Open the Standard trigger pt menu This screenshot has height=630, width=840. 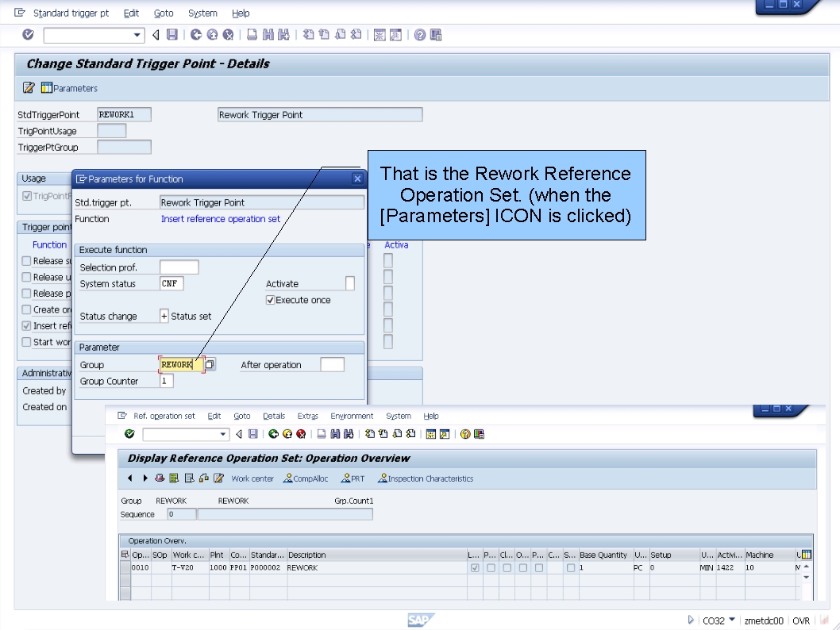[x=71, y=13]
